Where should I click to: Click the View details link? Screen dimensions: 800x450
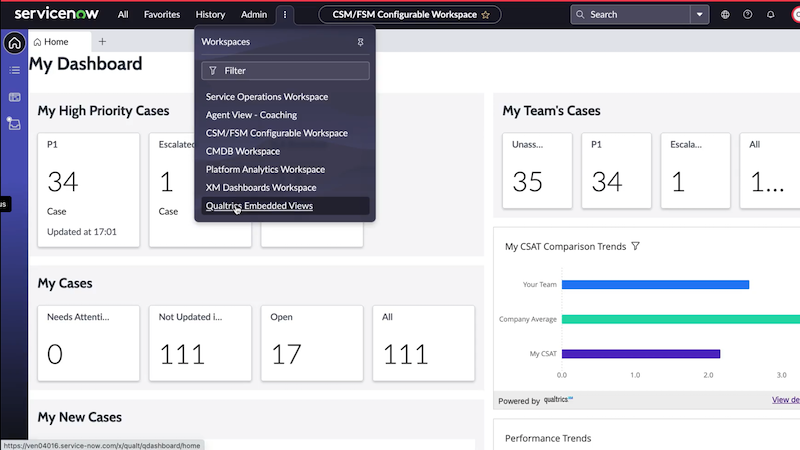pyautogui.click(x=786, y=399)
